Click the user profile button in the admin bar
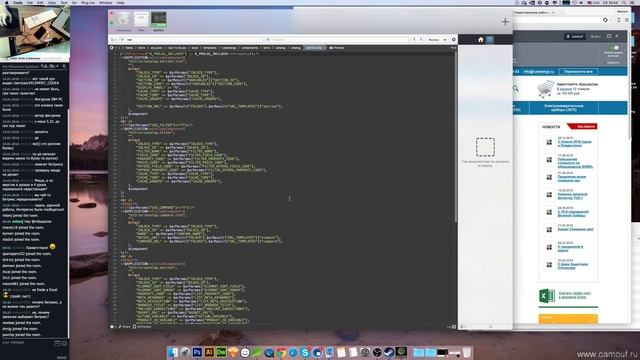 575,37
